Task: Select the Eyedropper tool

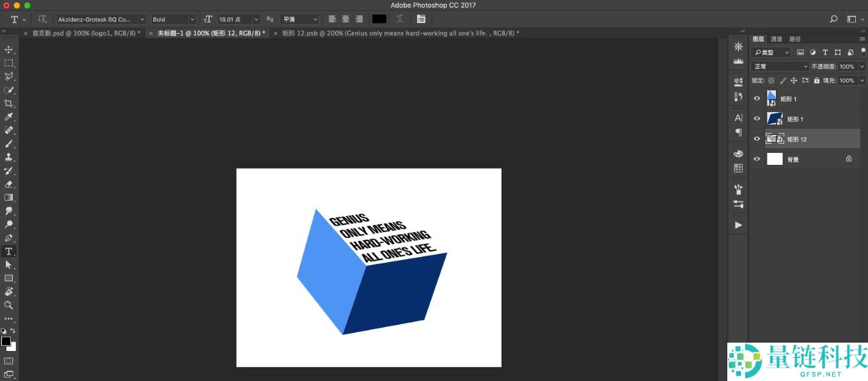Action: click(x=9, y=117)
